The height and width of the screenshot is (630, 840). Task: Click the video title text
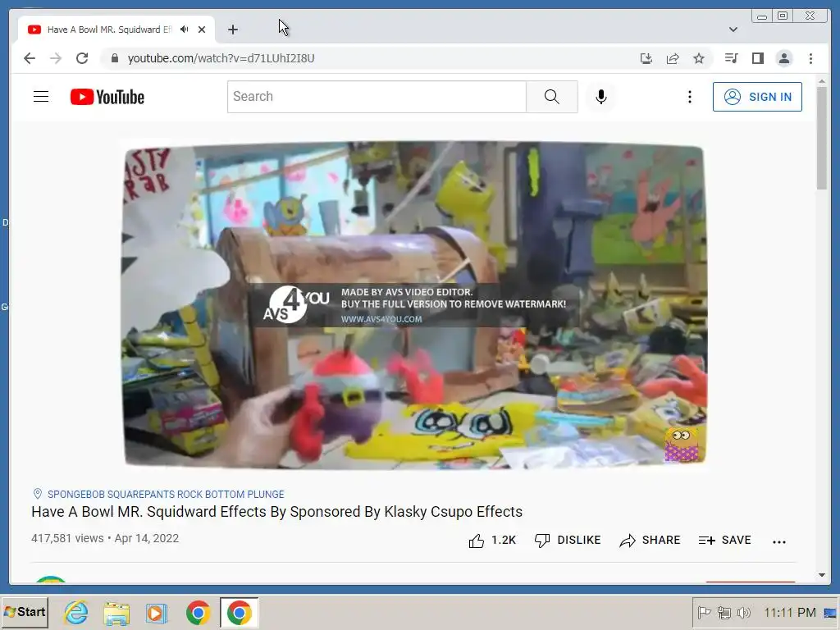coord(277,512)
